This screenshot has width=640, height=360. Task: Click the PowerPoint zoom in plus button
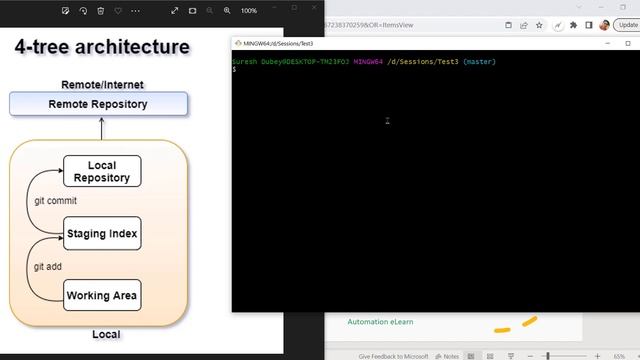[597, 356]
